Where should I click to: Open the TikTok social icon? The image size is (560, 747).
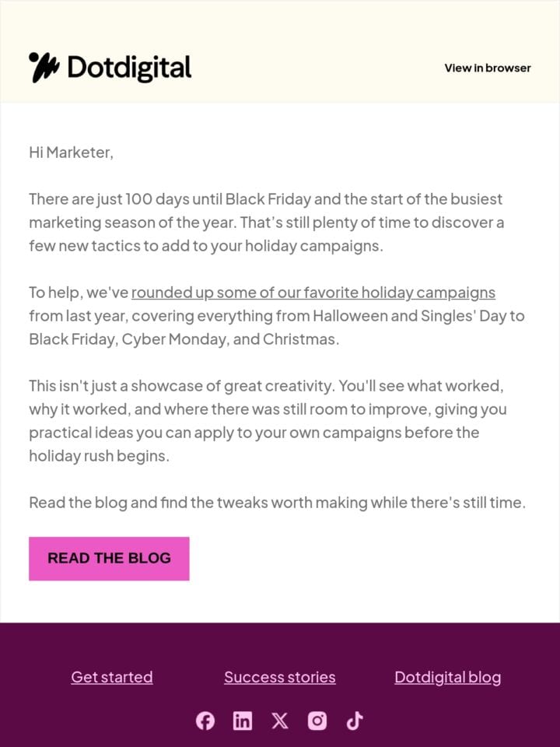click(x=355, y=721)
